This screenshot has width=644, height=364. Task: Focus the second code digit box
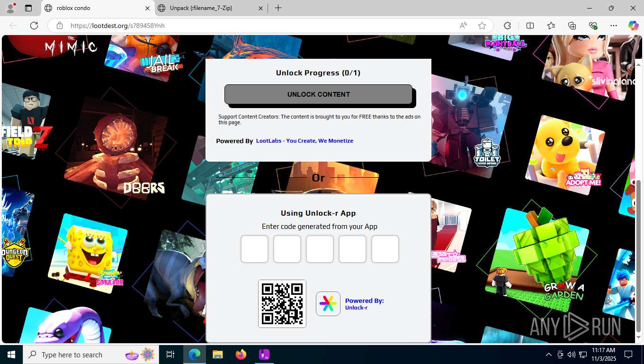(x=287, y=249)
